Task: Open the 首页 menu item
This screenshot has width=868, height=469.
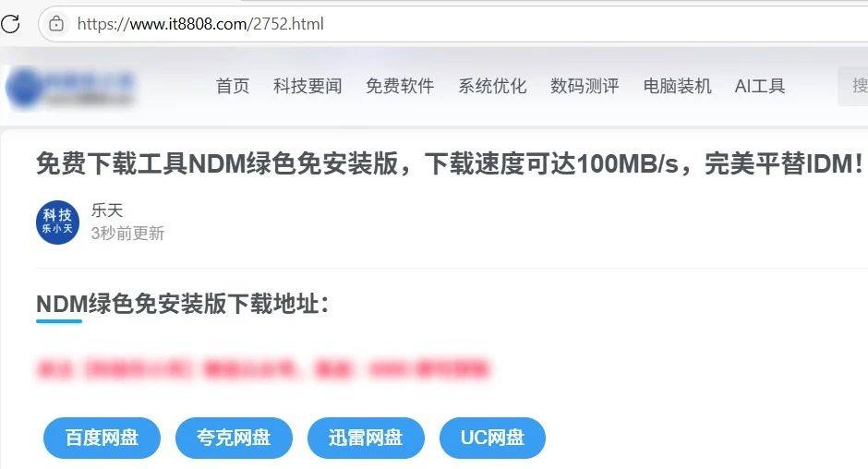Action: (233, 86)
